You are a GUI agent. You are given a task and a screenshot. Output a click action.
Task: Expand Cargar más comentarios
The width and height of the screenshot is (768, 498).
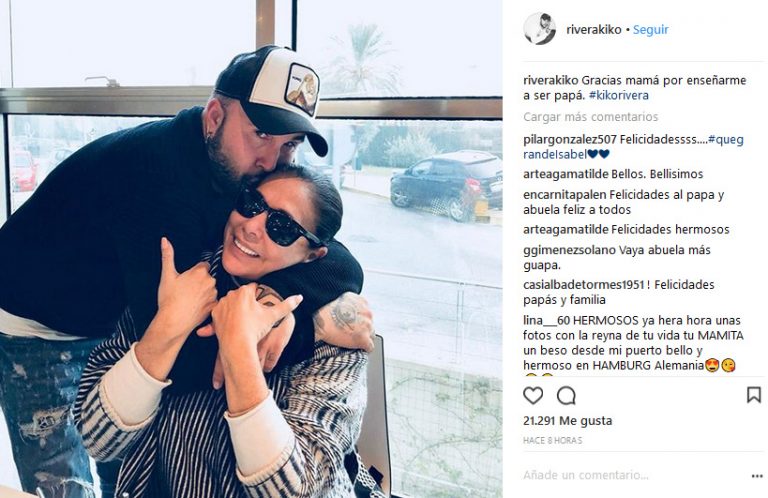click(590, 117)
